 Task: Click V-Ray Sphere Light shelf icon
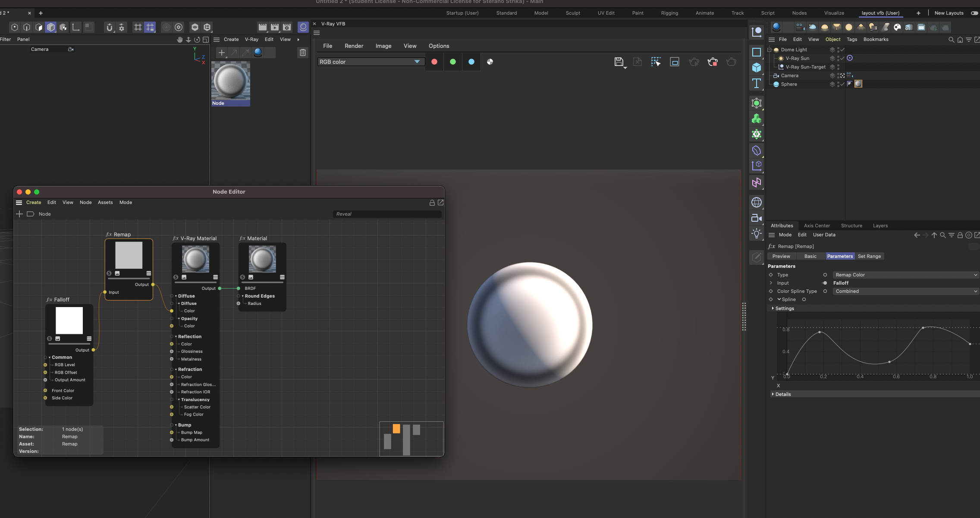pos(849,27)
